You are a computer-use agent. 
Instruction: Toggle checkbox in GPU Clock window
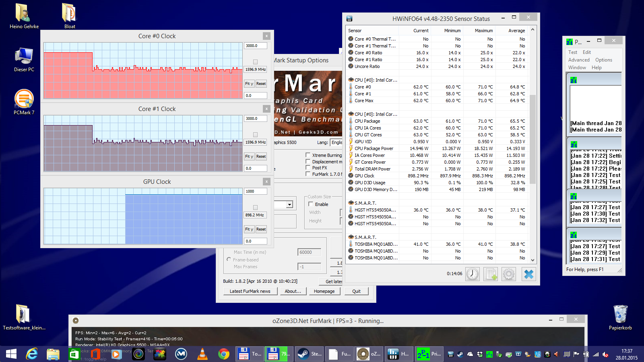(255, 208)
